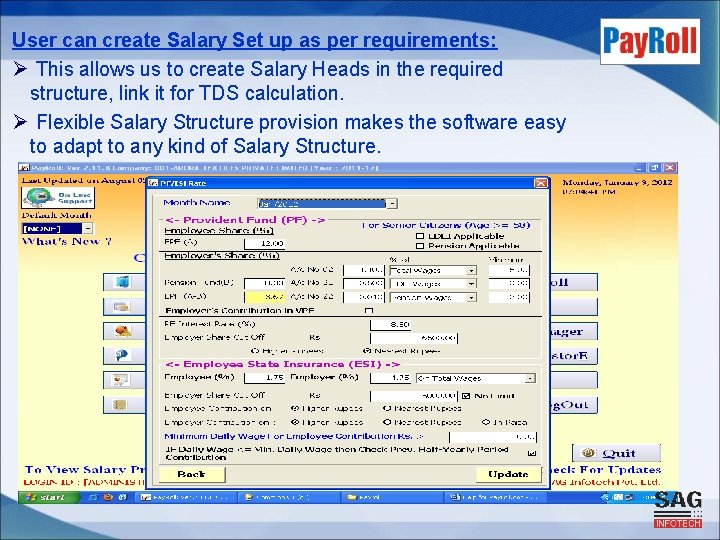720x540 pixels.
Task: Expand the A/c No 02 wages dropdown
Action: pos(471,270)
